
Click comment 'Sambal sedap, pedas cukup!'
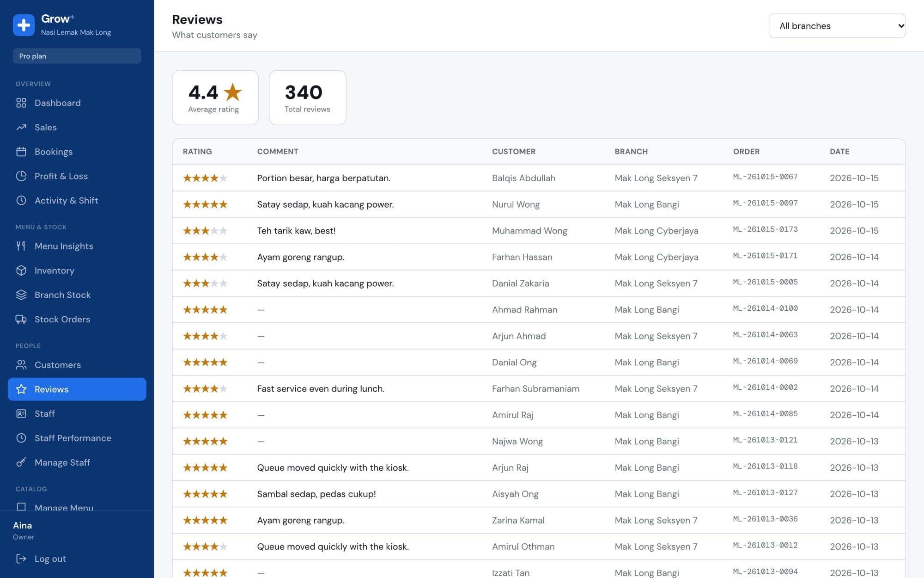pos(316,494)
